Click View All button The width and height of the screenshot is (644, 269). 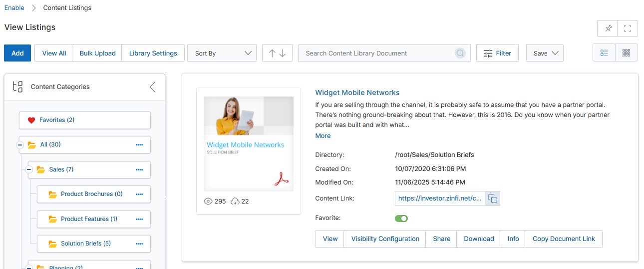coord(54,53)
